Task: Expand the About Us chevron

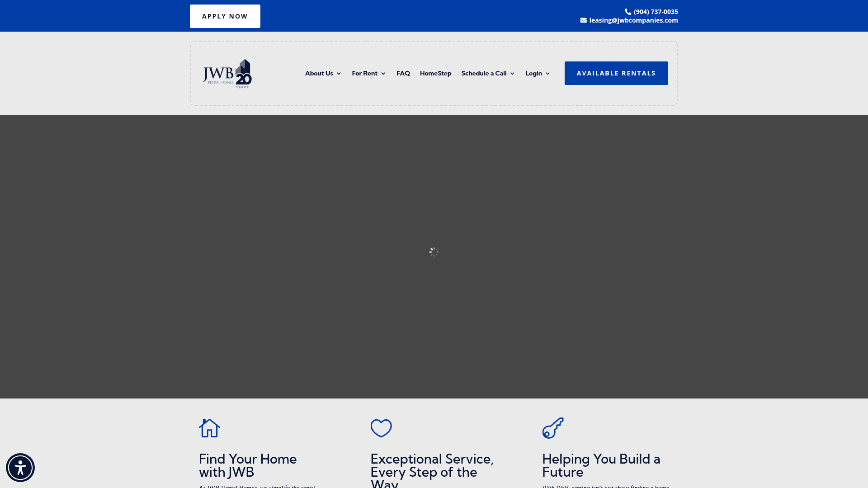Action: click(339, 74)
